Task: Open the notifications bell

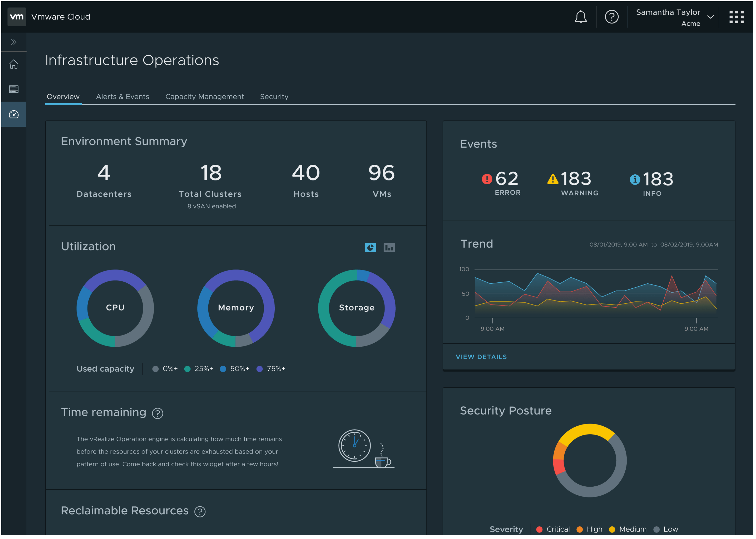Action: point(581,17)
